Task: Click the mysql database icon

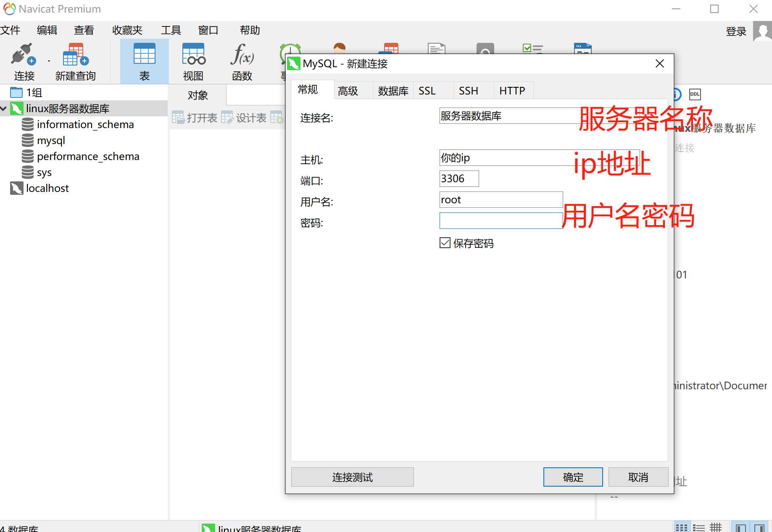Action: pyautogui.click(x=28, y=140)
